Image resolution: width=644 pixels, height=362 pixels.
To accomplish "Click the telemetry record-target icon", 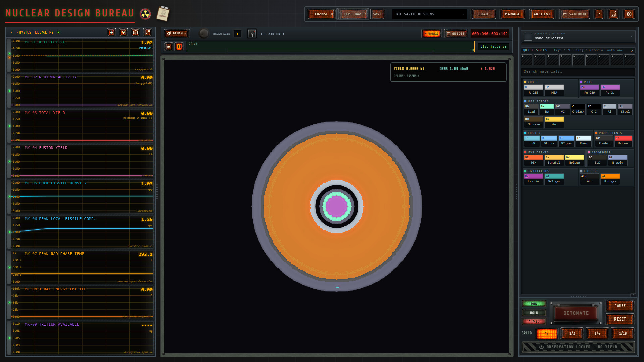I will [123, 32].
